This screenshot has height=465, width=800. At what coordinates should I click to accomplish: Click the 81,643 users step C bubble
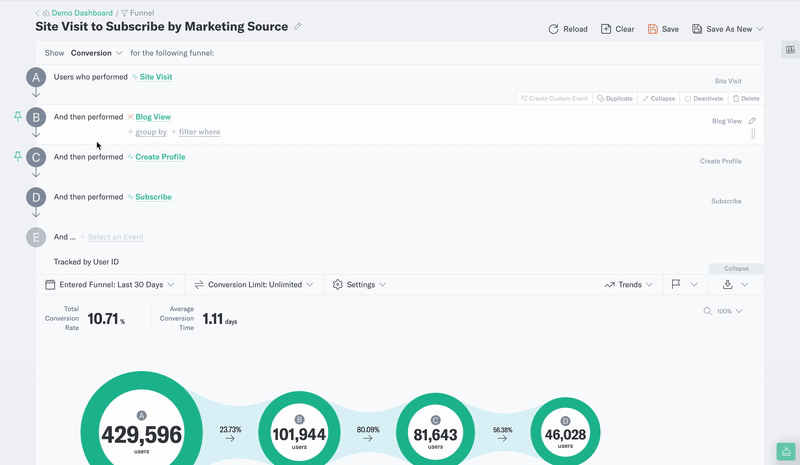click(435, 432)
